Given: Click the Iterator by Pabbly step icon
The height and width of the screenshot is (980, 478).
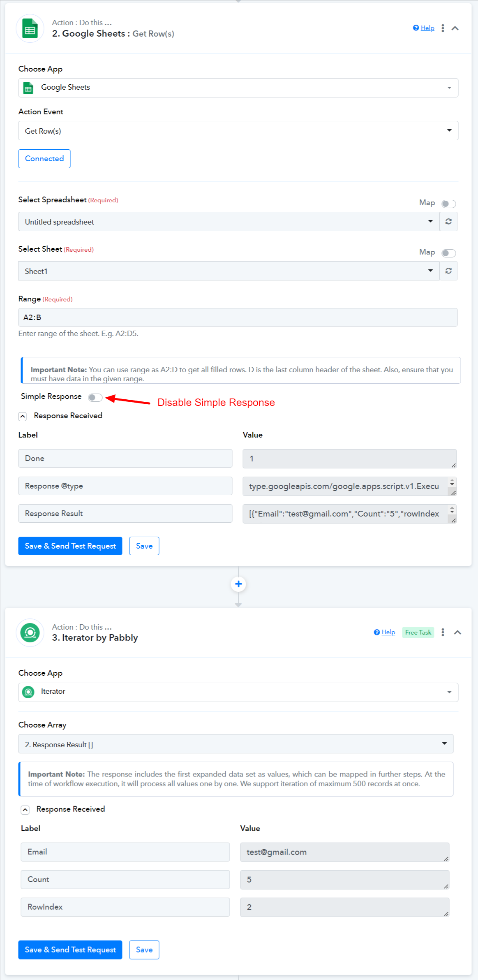Looking at the screenshot, I should point(30,633).
